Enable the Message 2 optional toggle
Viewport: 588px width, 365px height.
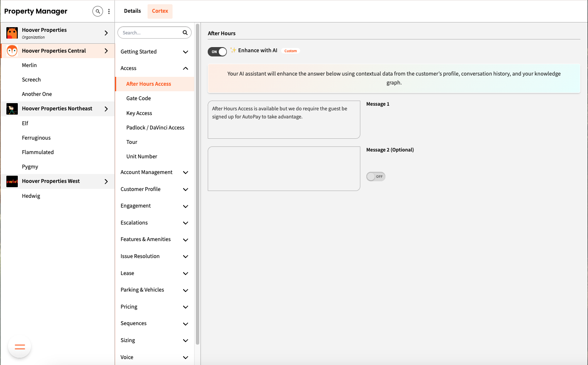pyautogui.click(x=376, y=177)
